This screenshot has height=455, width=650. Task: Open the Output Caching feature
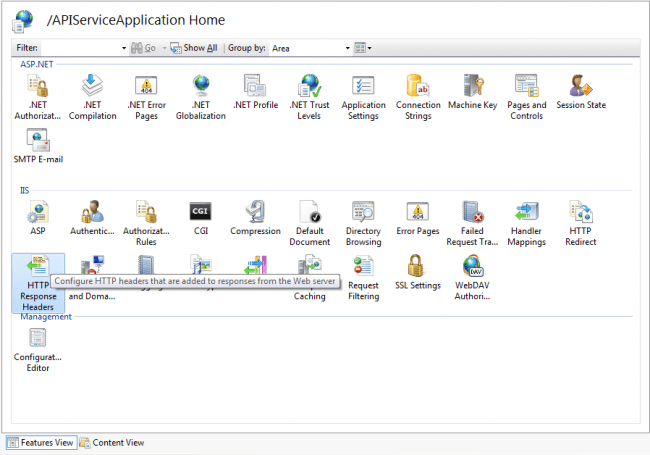(x=310, y=277)
